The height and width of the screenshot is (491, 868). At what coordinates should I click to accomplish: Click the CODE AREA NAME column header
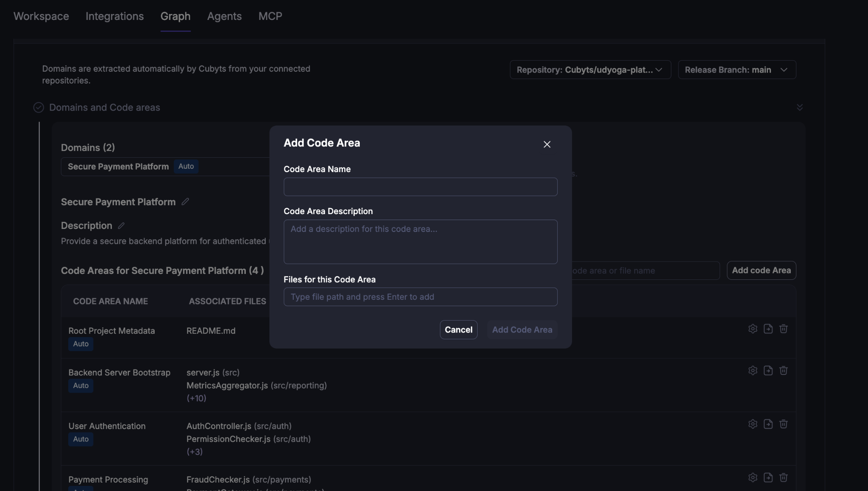coord(110,301)
